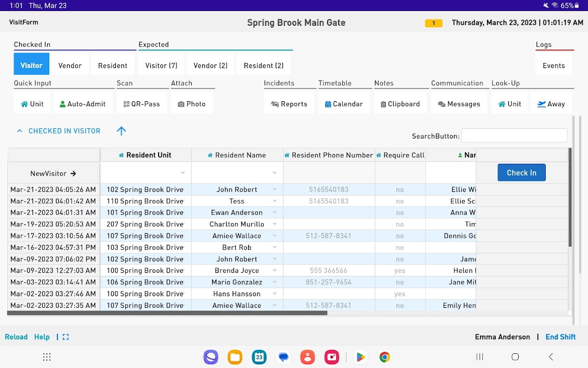Click the horizontal scrollbar under the table

(x=168, y=313)
